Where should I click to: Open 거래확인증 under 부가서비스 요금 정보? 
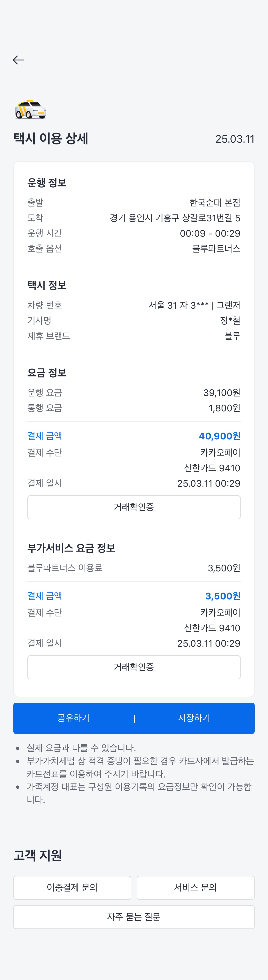pyautogui.click(x=134, y=667)
